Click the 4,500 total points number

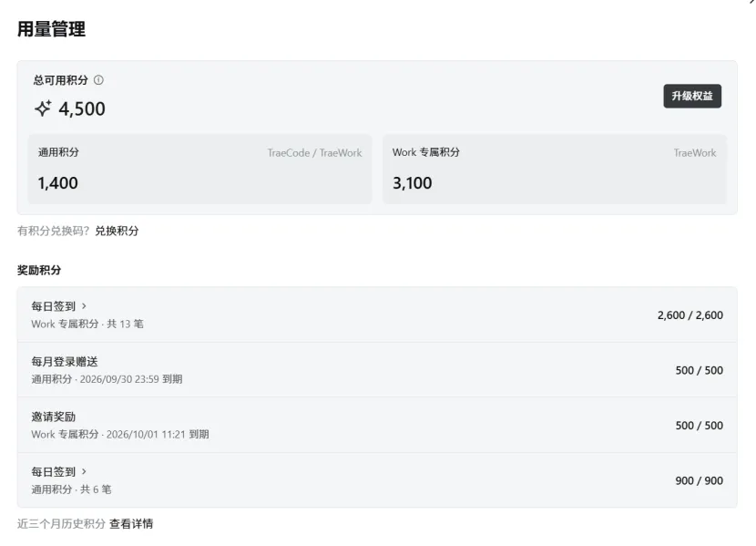(82, 109)
